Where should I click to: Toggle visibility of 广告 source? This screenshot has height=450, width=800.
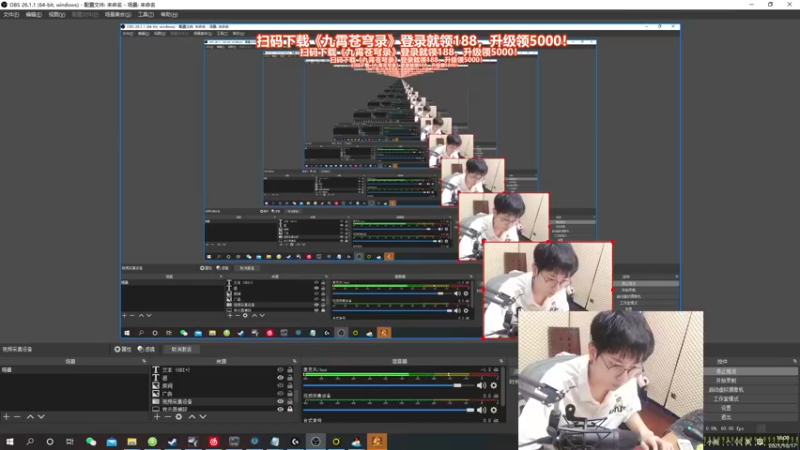280,393
